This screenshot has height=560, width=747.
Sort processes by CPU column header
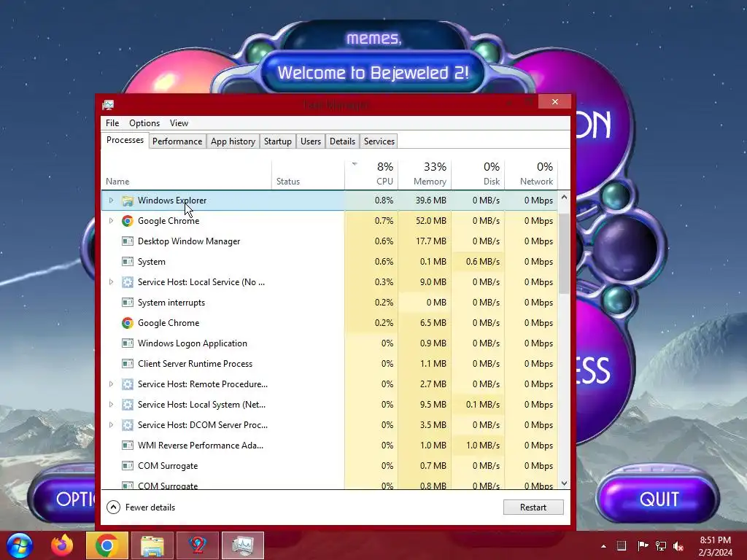coord(371,174)
